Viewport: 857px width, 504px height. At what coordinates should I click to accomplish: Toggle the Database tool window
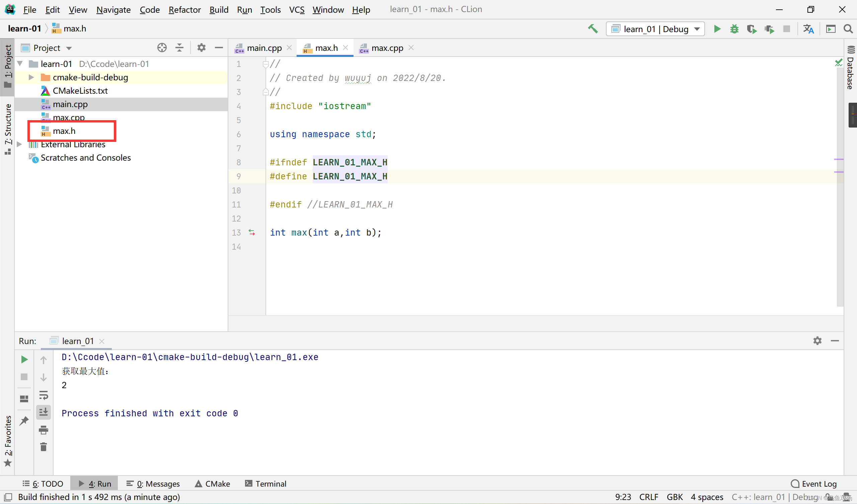(850, 68)
